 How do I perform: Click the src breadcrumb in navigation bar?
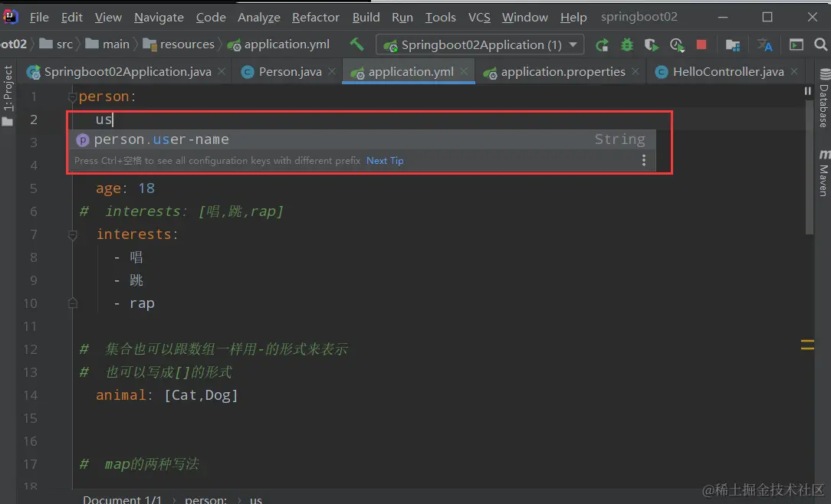click(57, 44)
